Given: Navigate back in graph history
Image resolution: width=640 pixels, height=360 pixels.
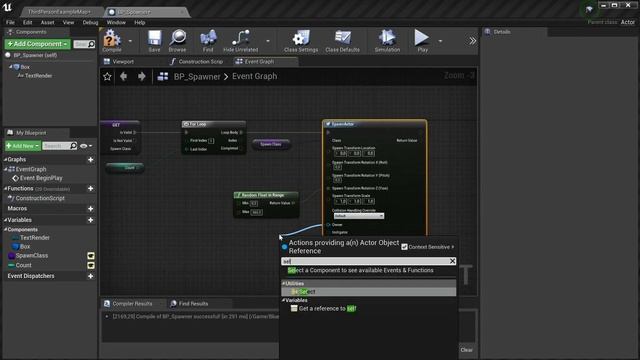Looking at the screenshot, I should [x=124, y=76].
